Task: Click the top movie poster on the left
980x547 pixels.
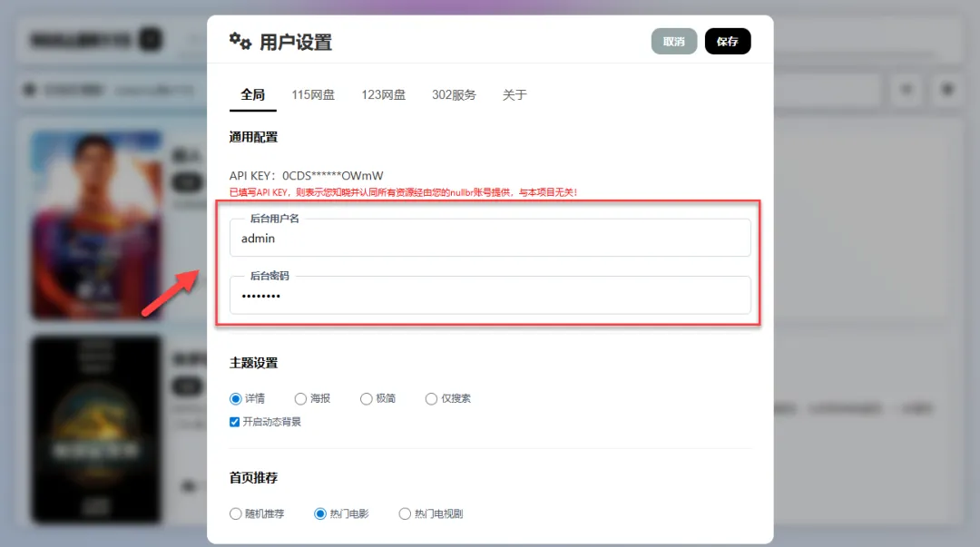Action: (x=95, y=224)
